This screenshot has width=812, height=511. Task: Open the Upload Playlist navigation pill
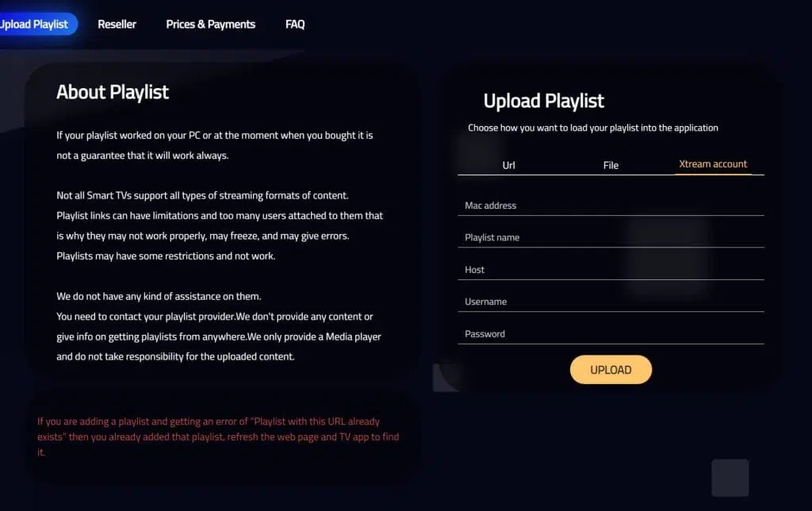pyautogui.click(x=36, y=24)
